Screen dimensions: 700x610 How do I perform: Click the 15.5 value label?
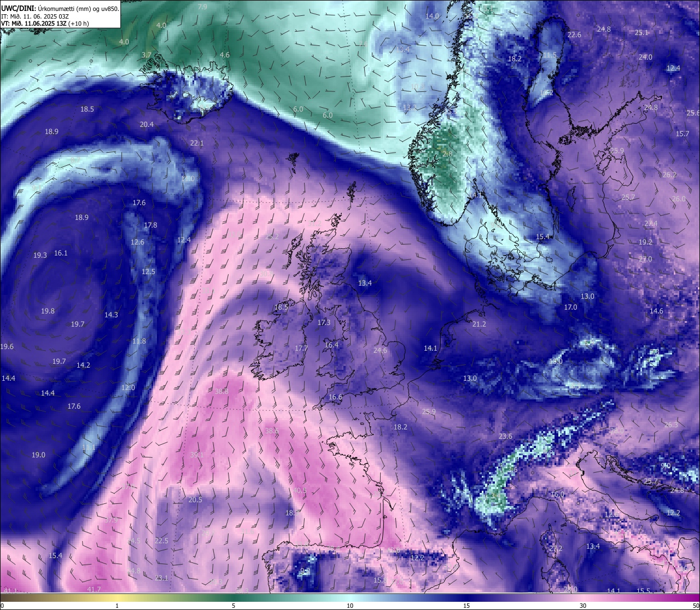643,591
